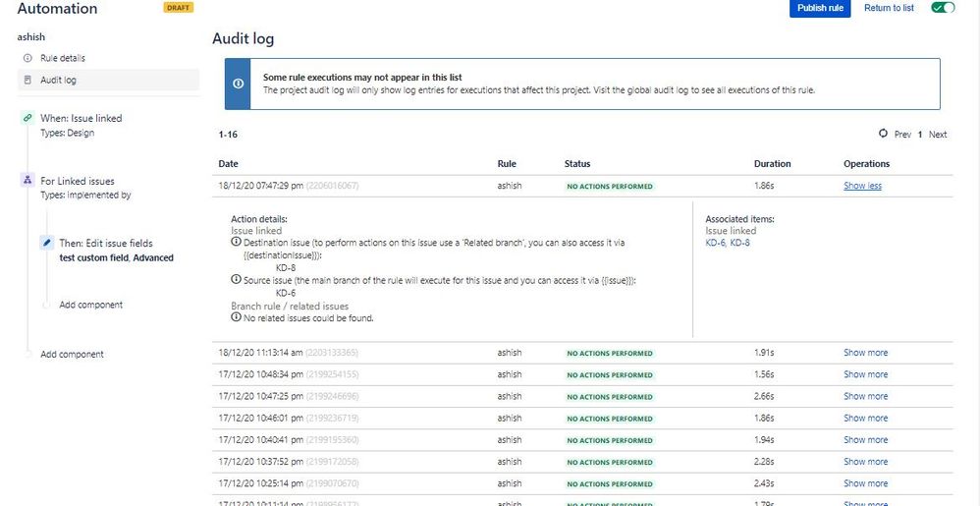Image resolution: width=980 pixels, height=506 pixels.
Task: Click the DRAFT status badge
Action: point(178,8)
